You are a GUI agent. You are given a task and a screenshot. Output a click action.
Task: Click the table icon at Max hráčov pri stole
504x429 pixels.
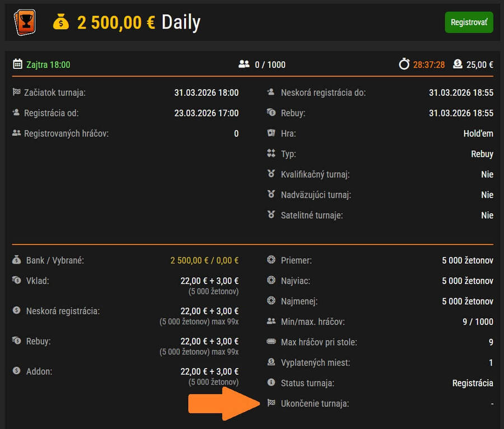click(272, 342)
